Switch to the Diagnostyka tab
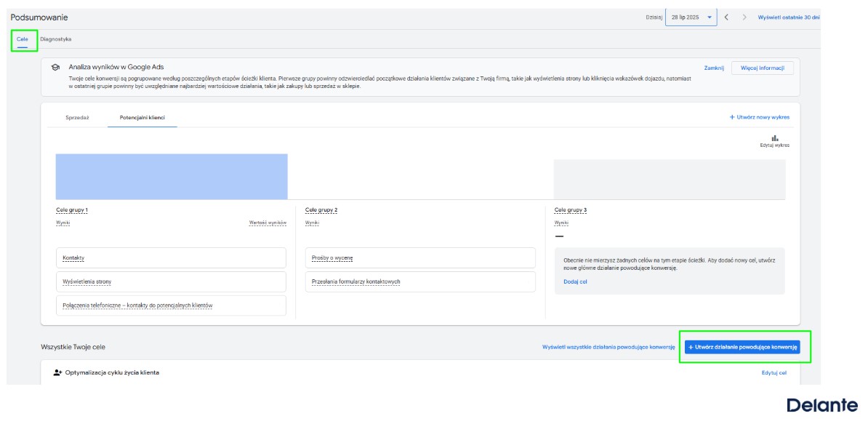 coord(56,39)
